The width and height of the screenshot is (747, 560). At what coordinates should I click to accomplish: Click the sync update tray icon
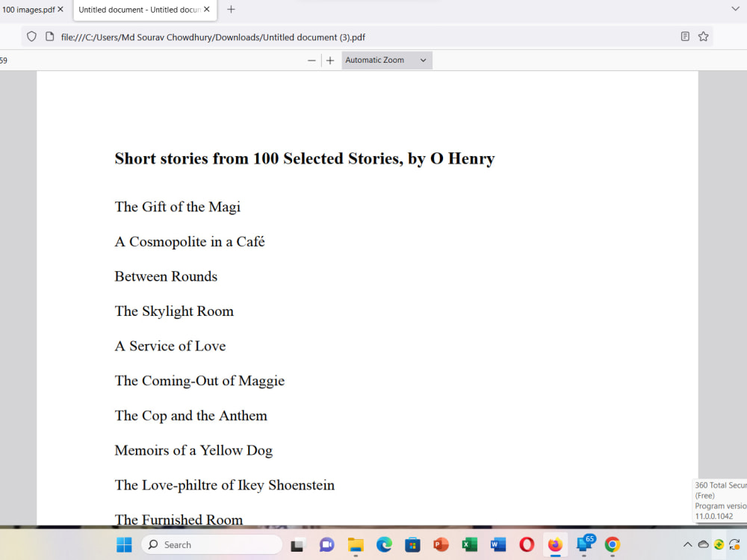click(734, 544)
